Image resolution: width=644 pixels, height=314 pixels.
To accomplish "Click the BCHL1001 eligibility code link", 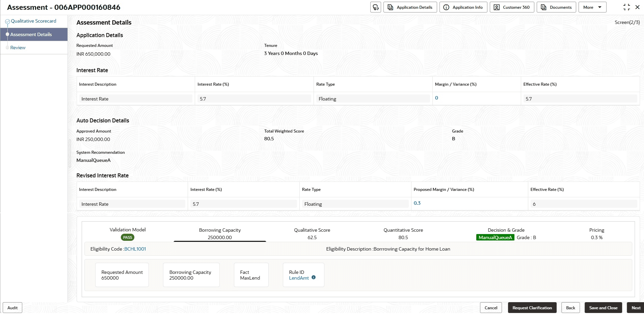I will [135, 249].
